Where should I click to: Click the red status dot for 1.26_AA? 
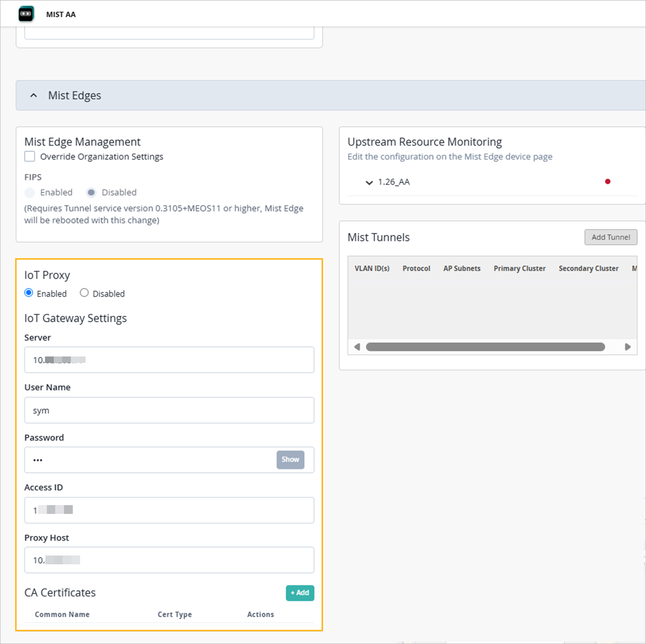tap(607, 181)
